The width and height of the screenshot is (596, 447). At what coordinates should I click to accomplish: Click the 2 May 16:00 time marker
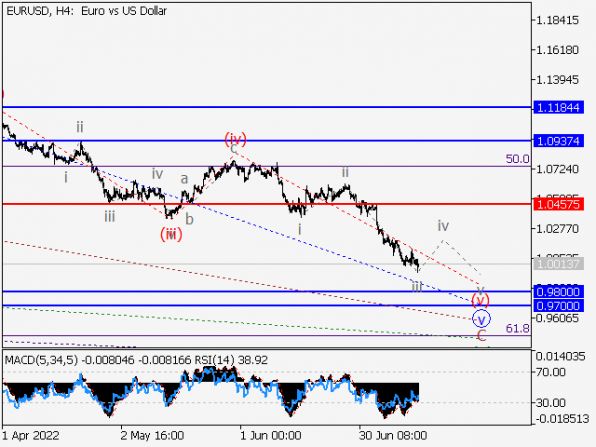click(x=152, y=435)
